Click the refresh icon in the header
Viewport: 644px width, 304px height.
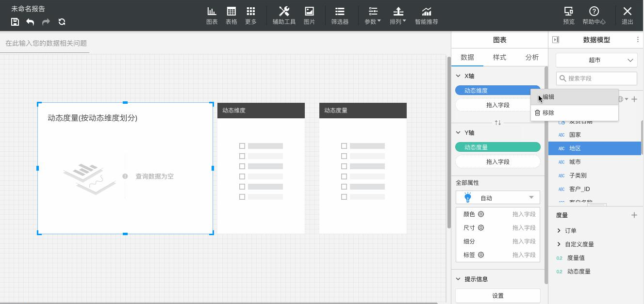(x=62, y=22)
